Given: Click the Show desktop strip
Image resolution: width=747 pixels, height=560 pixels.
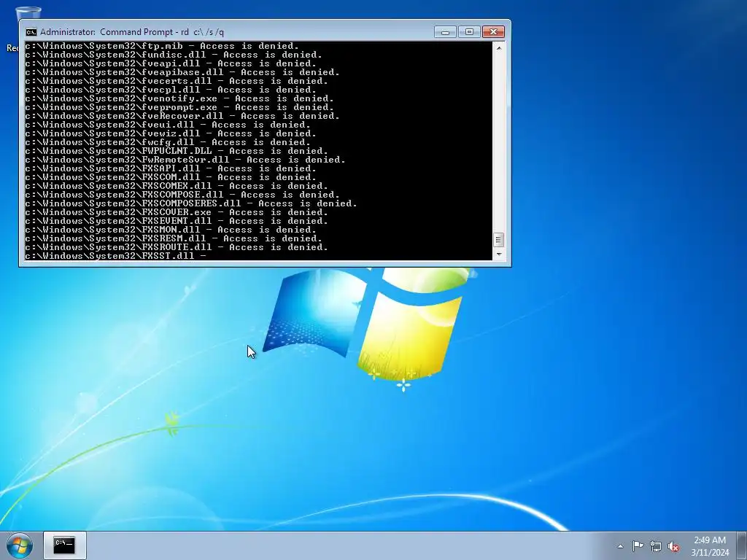Looking at the screenshot, I should tap(742, 545).
